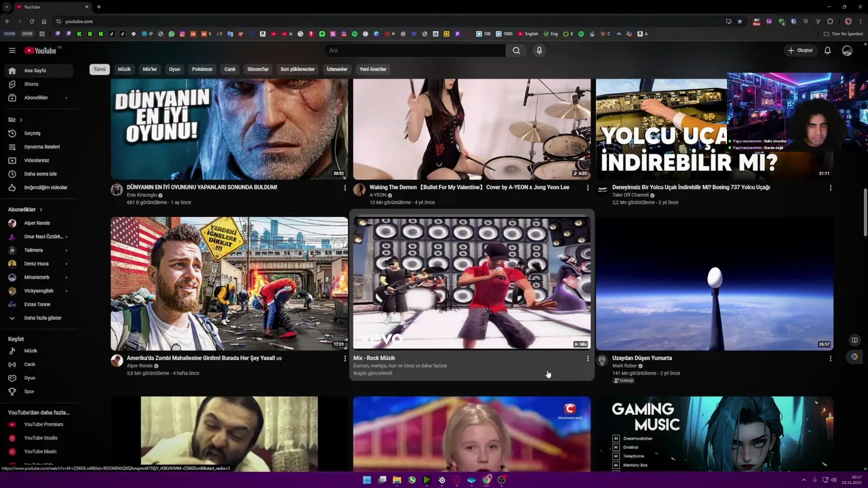
Task: Expand the Abonelikler section header
Action: click(25, 209)
